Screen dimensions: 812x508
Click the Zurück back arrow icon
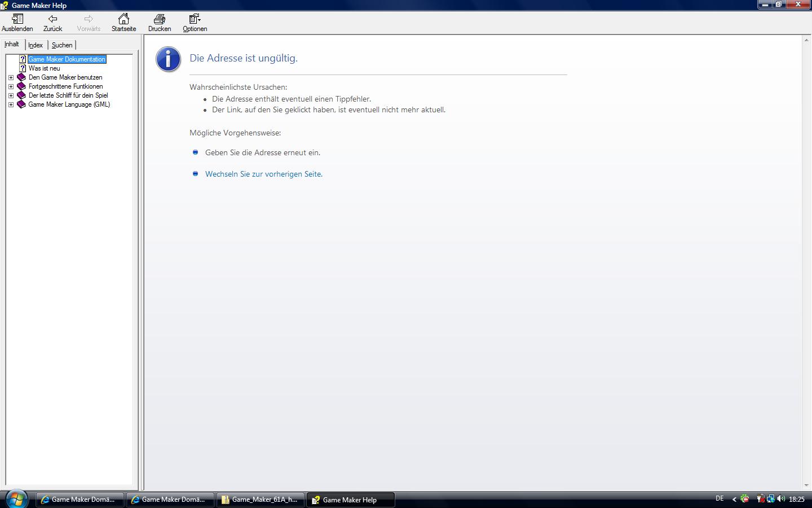click(x=52, y=19)
